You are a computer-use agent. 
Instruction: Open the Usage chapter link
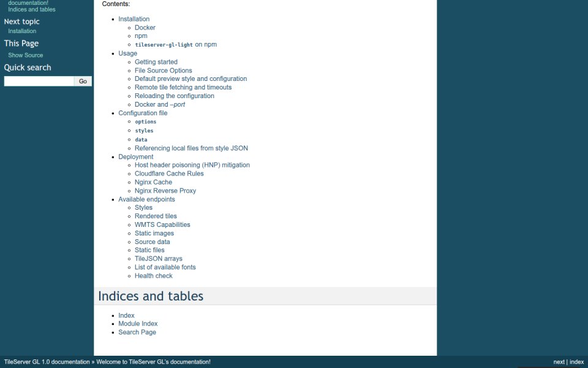(x=128, y=53)
